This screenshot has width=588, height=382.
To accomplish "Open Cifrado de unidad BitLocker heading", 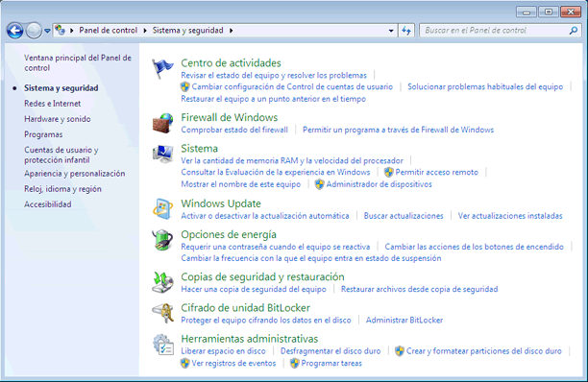I will 245,308.
